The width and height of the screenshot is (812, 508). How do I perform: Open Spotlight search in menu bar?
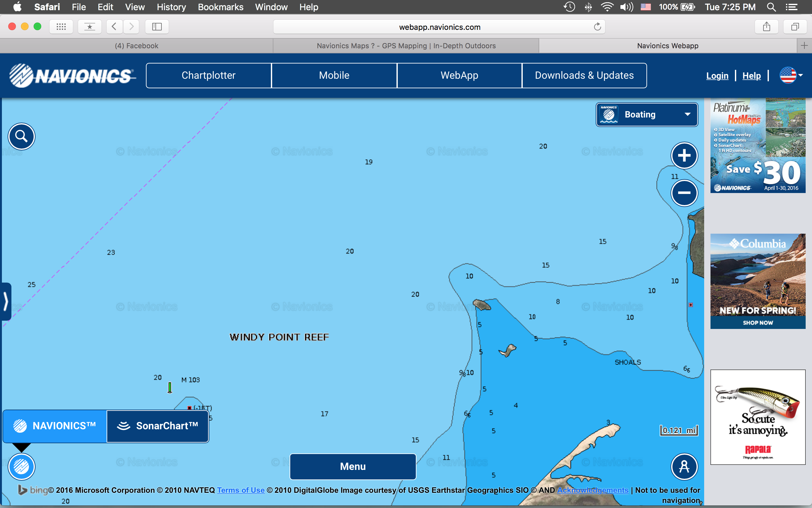[x=771, y=7]
